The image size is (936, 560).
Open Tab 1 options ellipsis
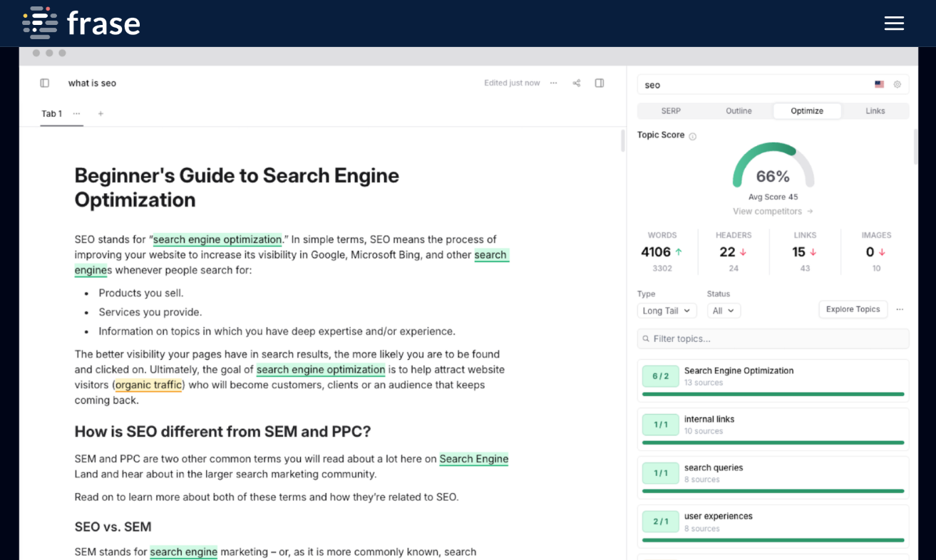point(76,113)
